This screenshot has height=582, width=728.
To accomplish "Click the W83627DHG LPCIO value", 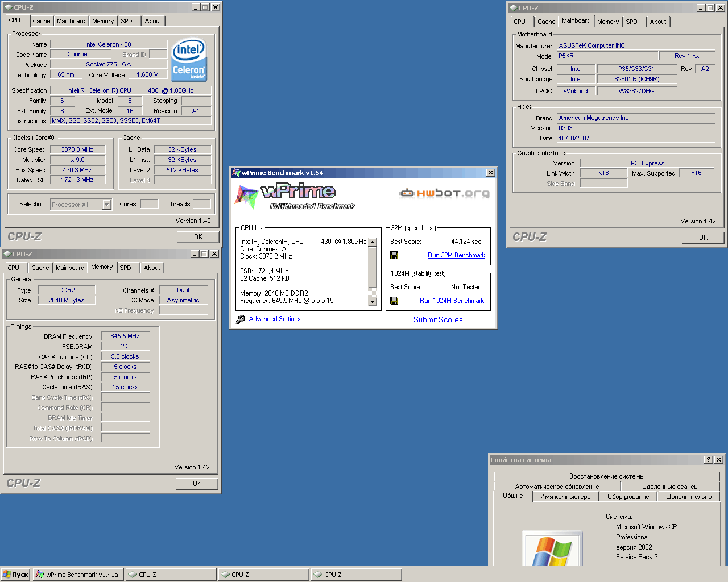I will 636,91.
